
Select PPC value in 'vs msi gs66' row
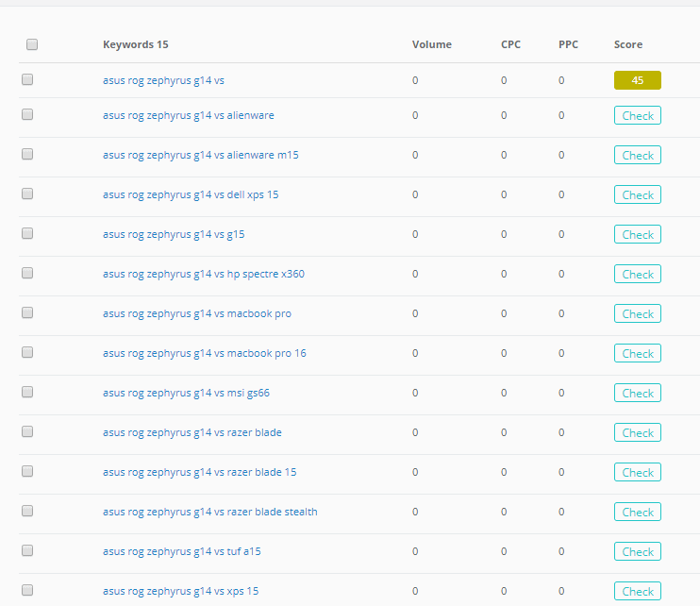561,393
